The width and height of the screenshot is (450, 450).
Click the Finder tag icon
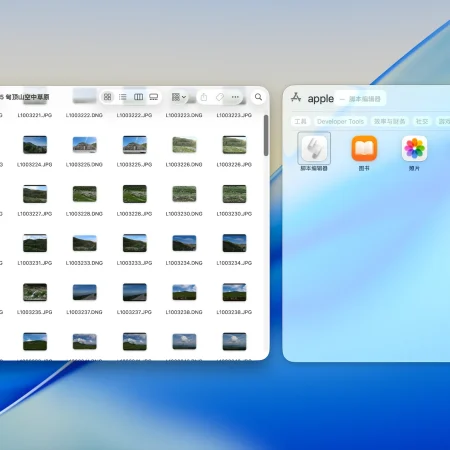[x=220, y=97]
